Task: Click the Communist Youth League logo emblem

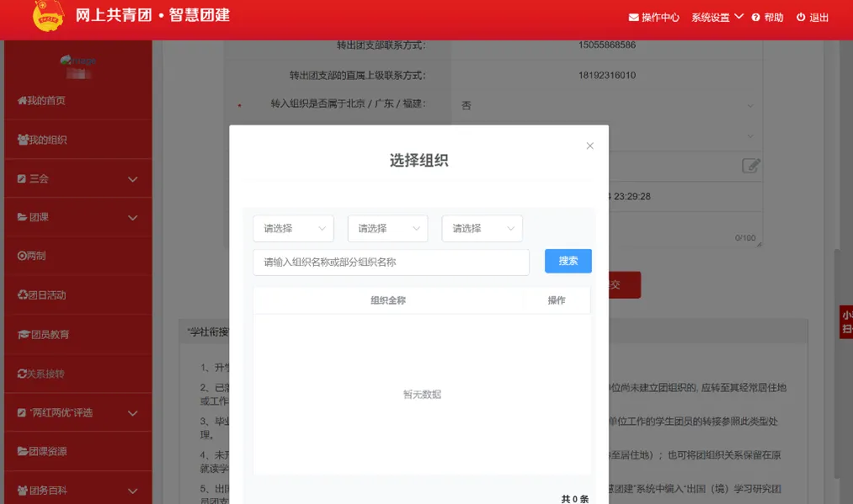Action: click(48, 17)
